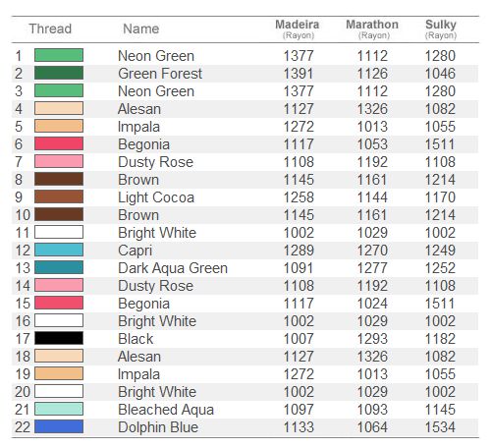Click Marathon code 1293 for Black
The image size is (491, 448).
[372, 339]
